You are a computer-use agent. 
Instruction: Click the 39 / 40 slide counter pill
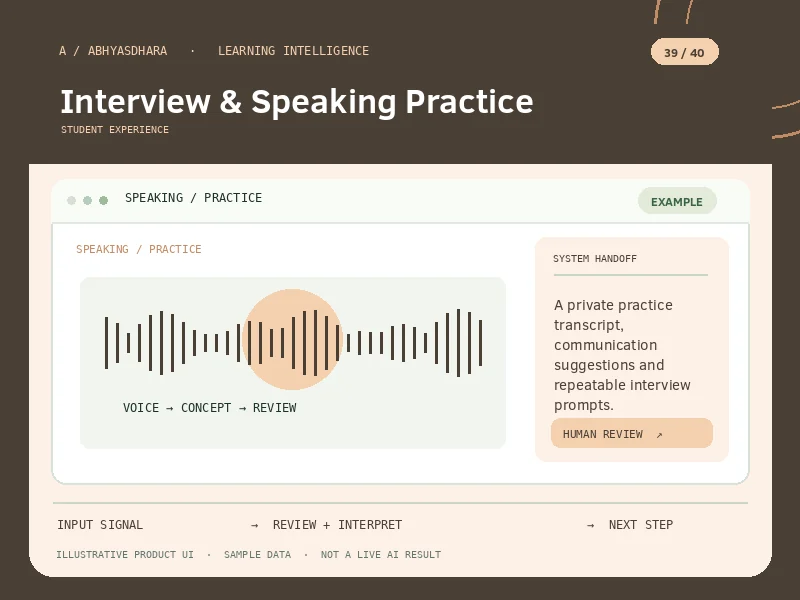click(685, 52)
